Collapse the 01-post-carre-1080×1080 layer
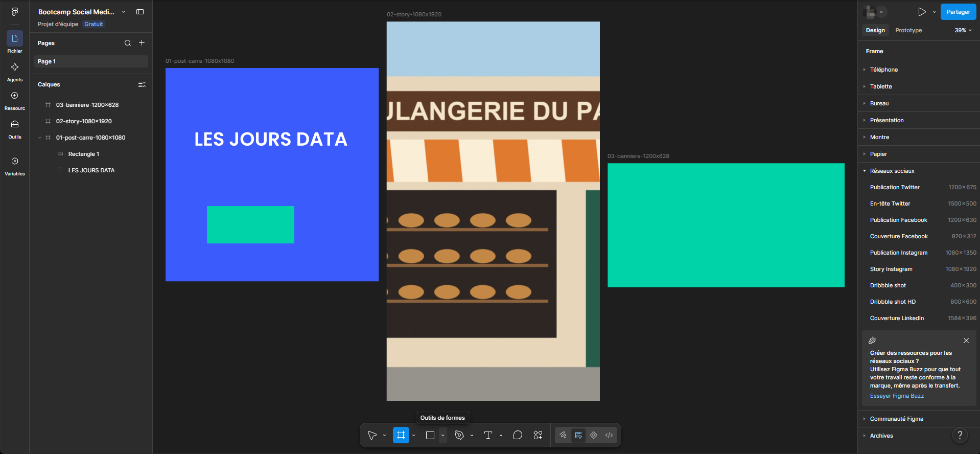The image size is (980, 454). (x=40, y=138)
